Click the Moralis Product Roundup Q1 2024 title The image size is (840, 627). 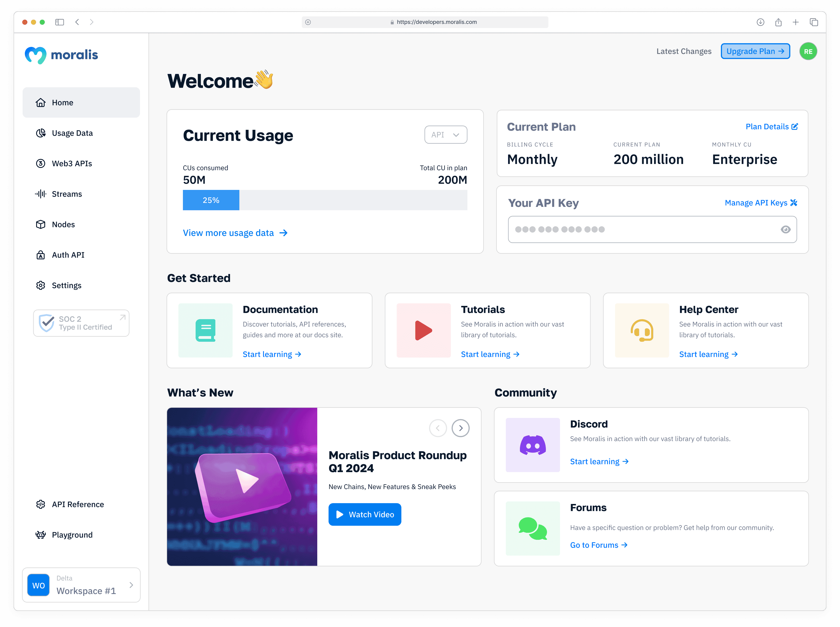(x=397, y=462)
